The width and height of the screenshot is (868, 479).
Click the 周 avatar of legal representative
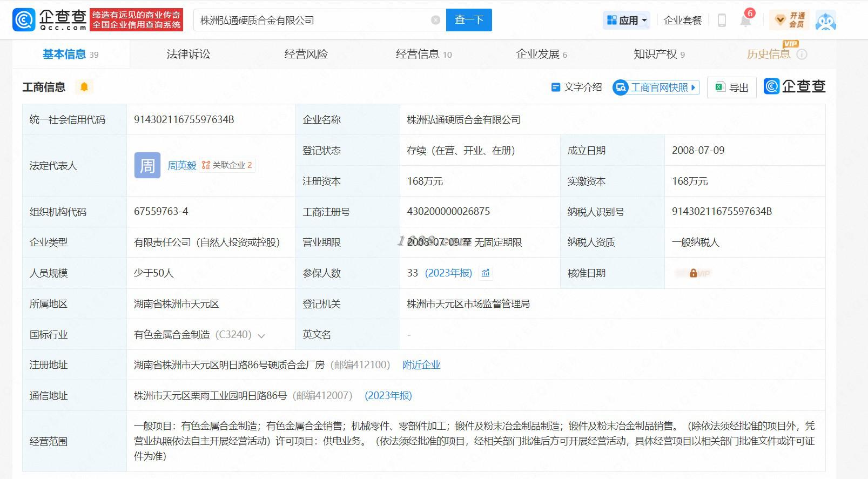tap(147, 165)
